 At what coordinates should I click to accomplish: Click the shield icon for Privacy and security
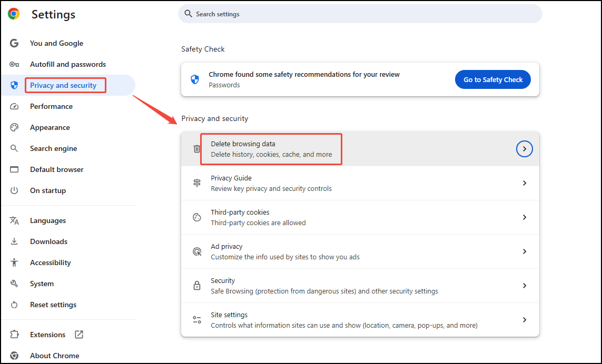[14, 85]
